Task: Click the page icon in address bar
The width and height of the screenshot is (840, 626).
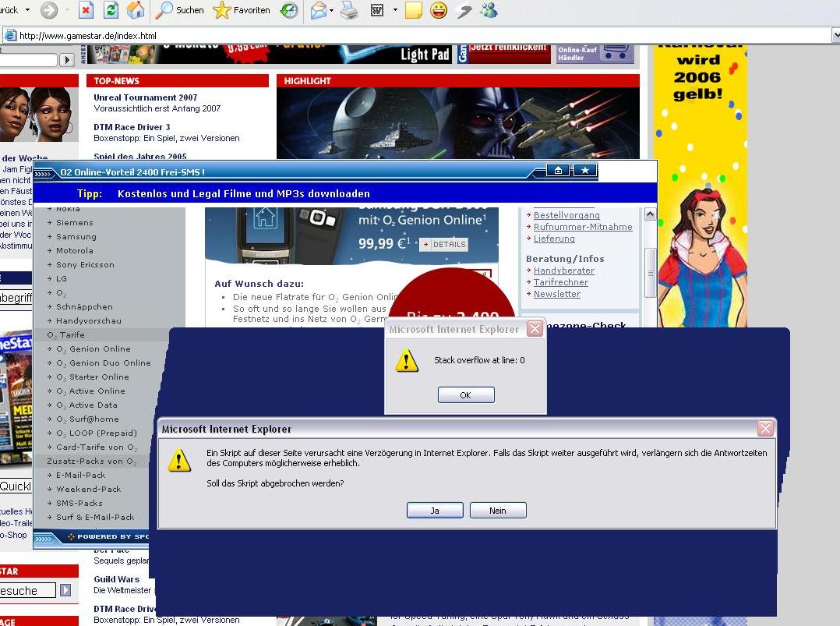Action: [9, 36]
